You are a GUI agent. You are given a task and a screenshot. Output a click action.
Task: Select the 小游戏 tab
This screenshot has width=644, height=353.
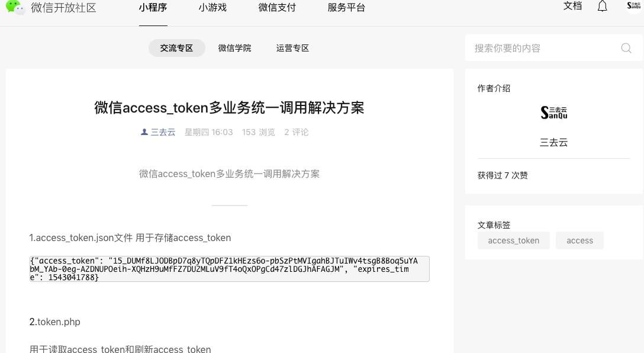212,7
